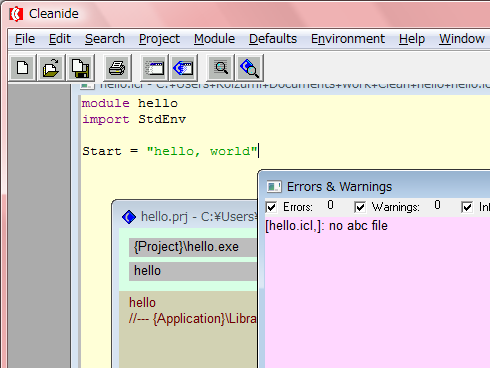Image resolution: width=490 pixels, height=368 pixels.
Task: Open the File menu
Action: pyautogui.click(x=25, y=39)
